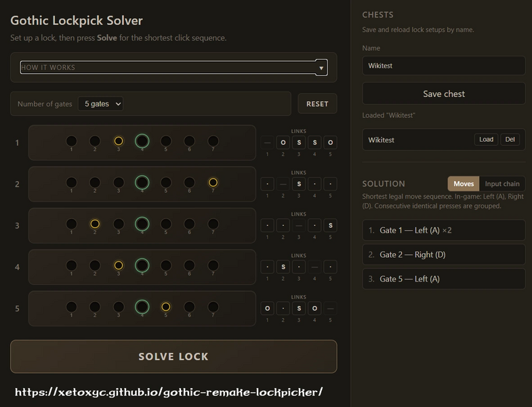Select yellow position 3 on gate 1
The image size is (532, 407).
point(119,141)
